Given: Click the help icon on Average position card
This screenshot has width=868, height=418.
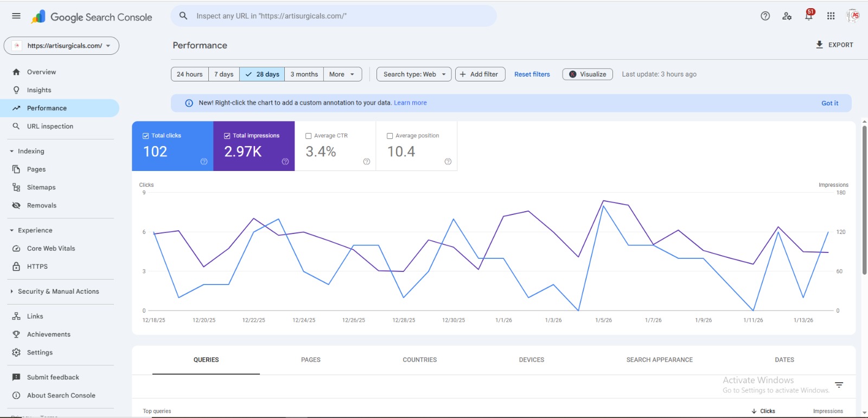Looking at the screenshot, I should pos(448,161).
